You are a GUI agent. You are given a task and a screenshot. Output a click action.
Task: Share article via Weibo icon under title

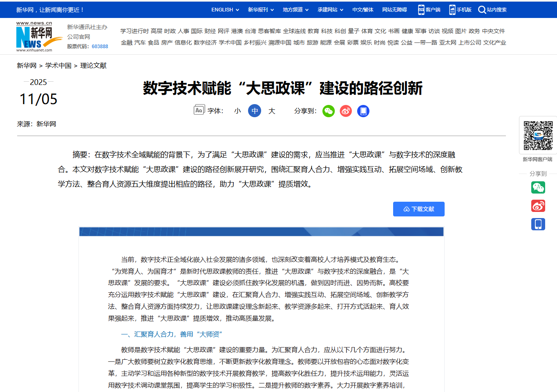[x=346, y=111]
